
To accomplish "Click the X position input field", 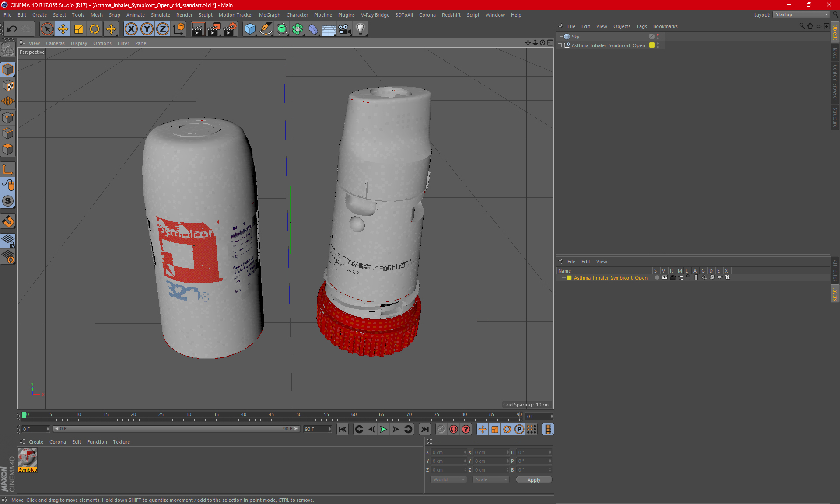I will click(x=448, y=452).
